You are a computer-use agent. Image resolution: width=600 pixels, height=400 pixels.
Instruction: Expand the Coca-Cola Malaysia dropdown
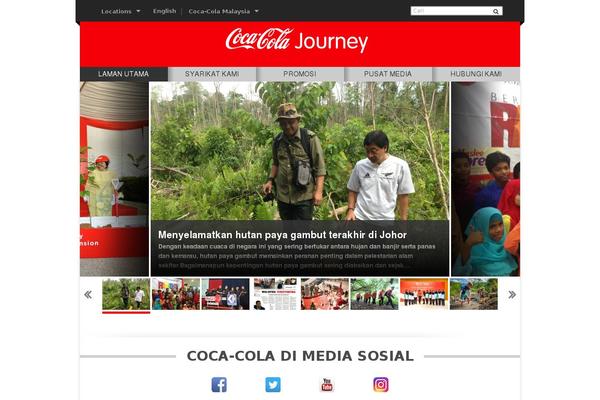(223, 11)
